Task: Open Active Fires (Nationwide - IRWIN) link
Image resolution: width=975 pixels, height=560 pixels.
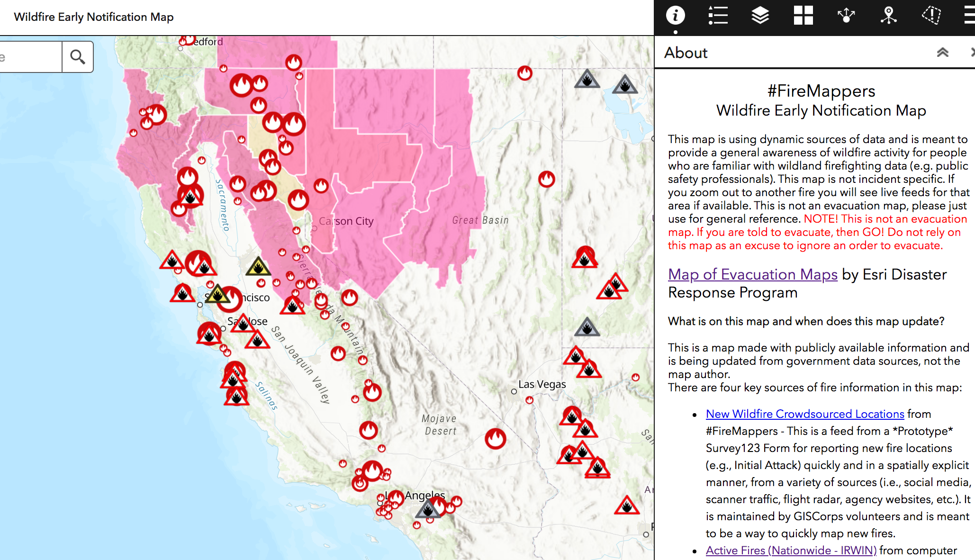Action: (x=791, y=551)
